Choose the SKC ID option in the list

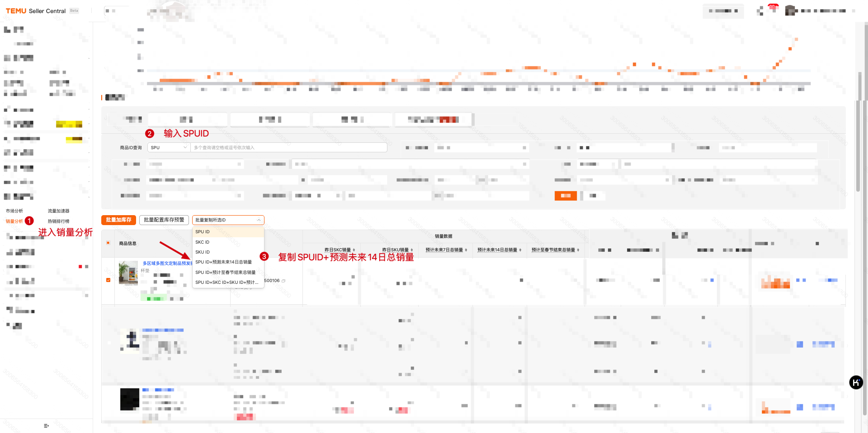(x=203, y=242)
